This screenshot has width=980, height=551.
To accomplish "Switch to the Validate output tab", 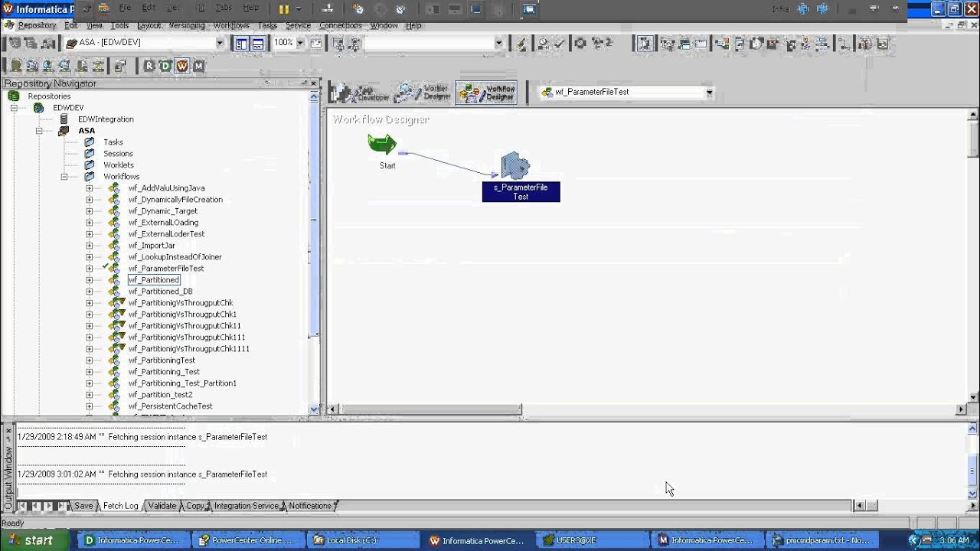I will coord(162,506).
